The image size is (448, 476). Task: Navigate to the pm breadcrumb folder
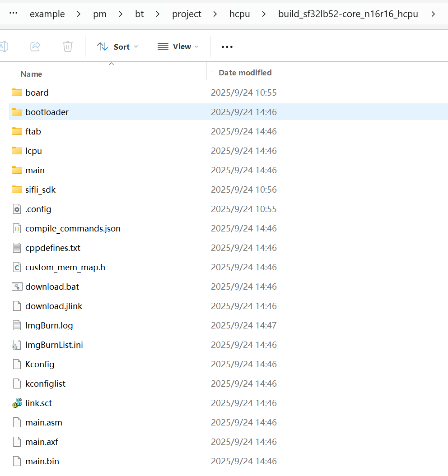click(x=100, y=14)
